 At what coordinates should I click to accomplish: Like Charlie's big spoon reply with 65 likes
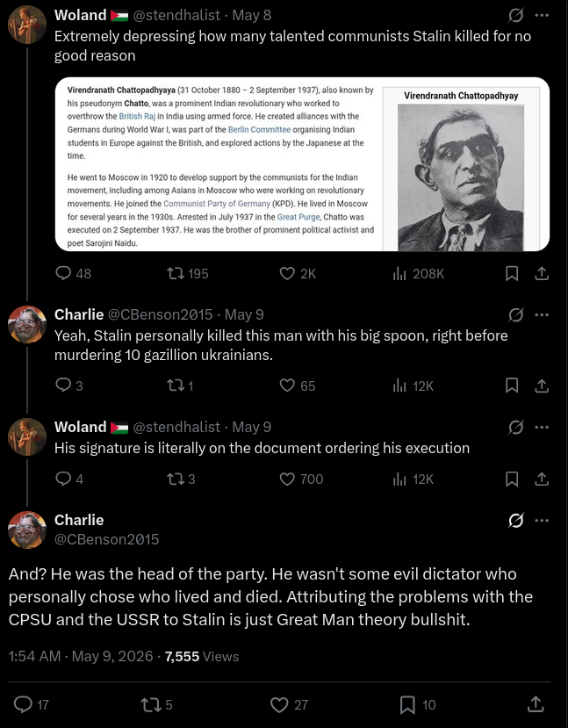[298, 386]
